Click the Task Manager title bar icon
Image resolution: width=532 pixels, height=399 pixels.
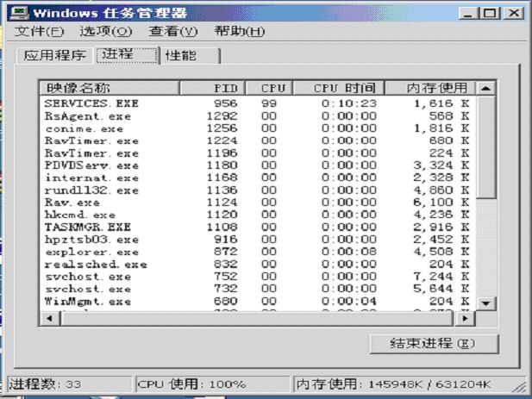coord(19,13)
